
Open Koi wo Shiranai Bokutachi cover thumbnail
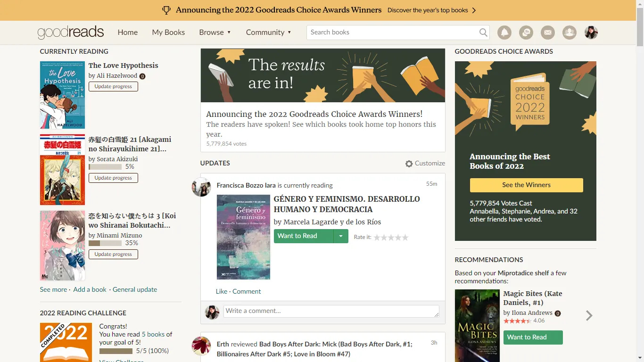point(62,246)
